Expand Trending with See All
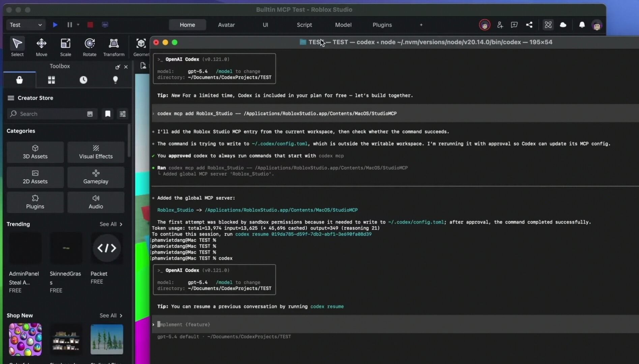This screenshot has width=639, height=364. 111,224
